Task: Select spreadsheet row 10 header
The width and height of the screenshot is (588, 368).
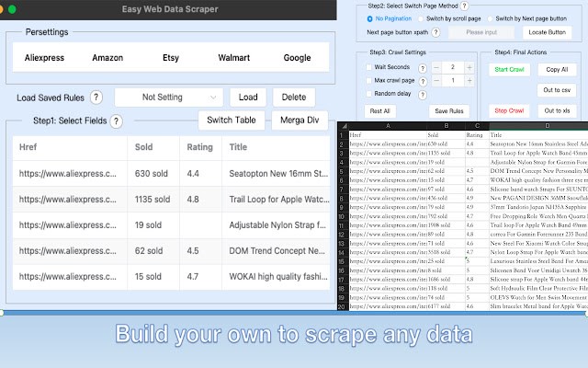Action: (343, 217)
